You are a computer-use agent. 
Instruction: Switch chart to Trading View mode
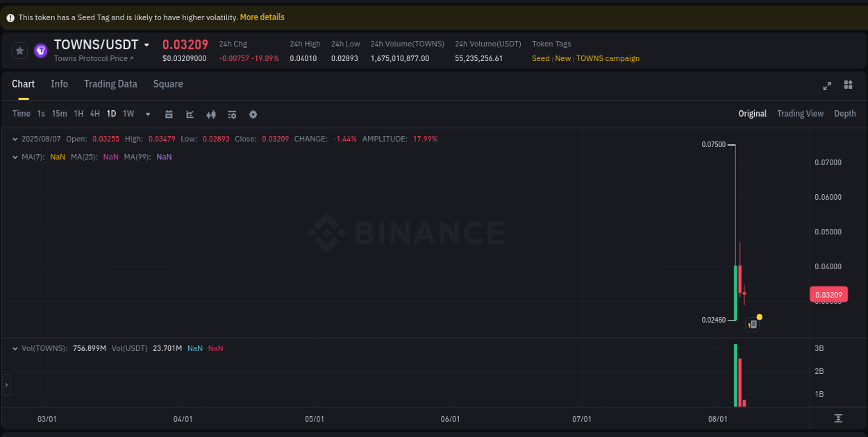click(800, 113)
